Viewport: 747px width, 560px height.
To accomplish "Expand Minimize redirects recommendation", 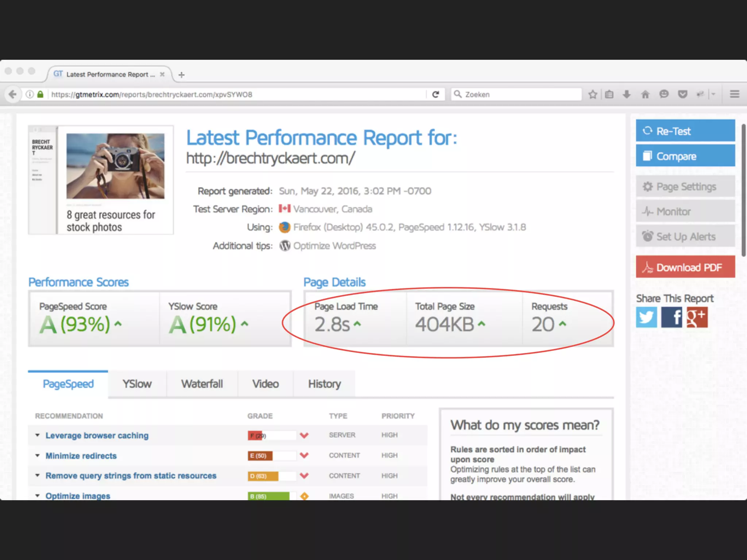I will [x=81, y=456].
